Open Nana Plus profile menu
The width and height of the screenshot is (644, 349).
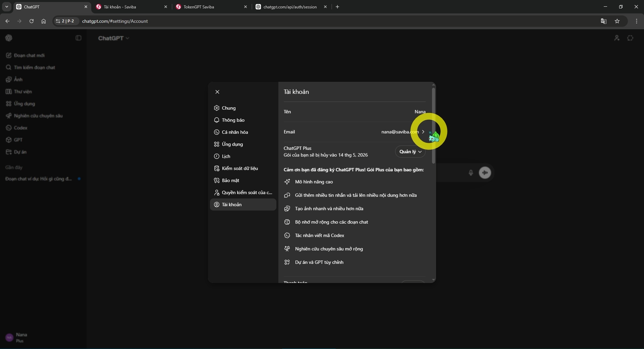point(43,338)
